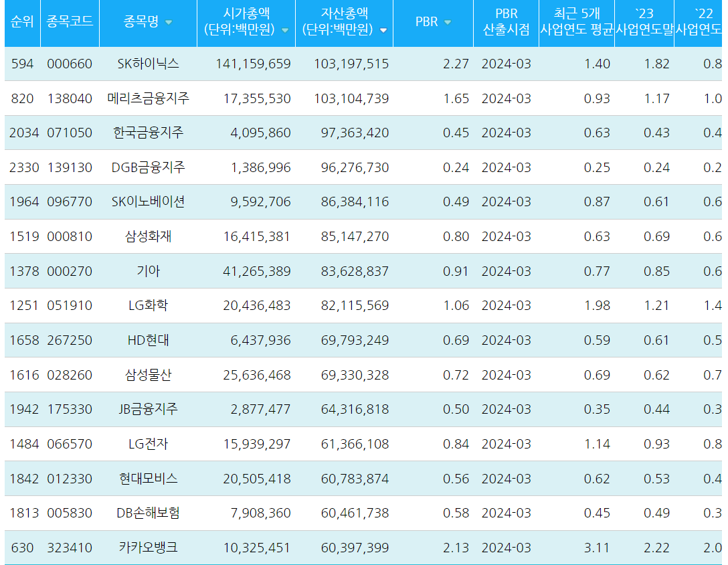Screen dimensions: 728x565
Task: Click on the 삼성물산 stock name
Action: [148, 375]
